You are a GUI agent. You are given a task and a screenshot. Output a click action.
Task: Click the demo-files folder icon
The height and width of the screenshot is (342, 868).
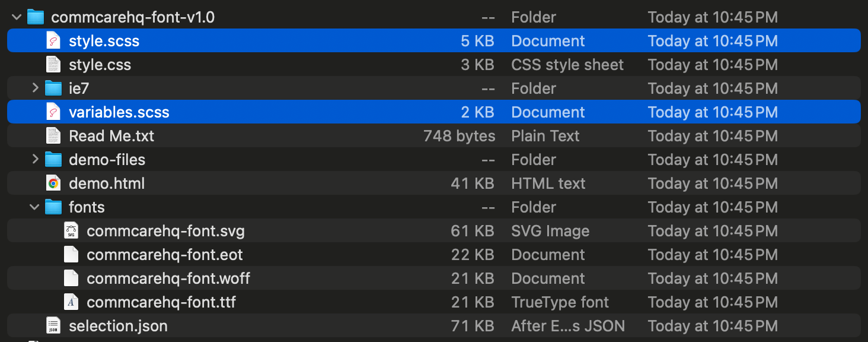point(53,160)
